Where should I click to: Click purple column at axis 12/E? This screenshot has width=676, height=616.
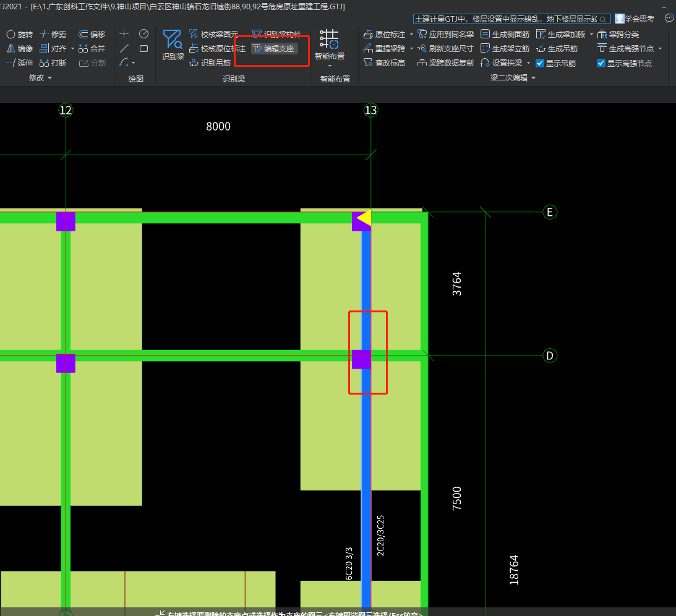pyautogui.click(x=66, y=221)
